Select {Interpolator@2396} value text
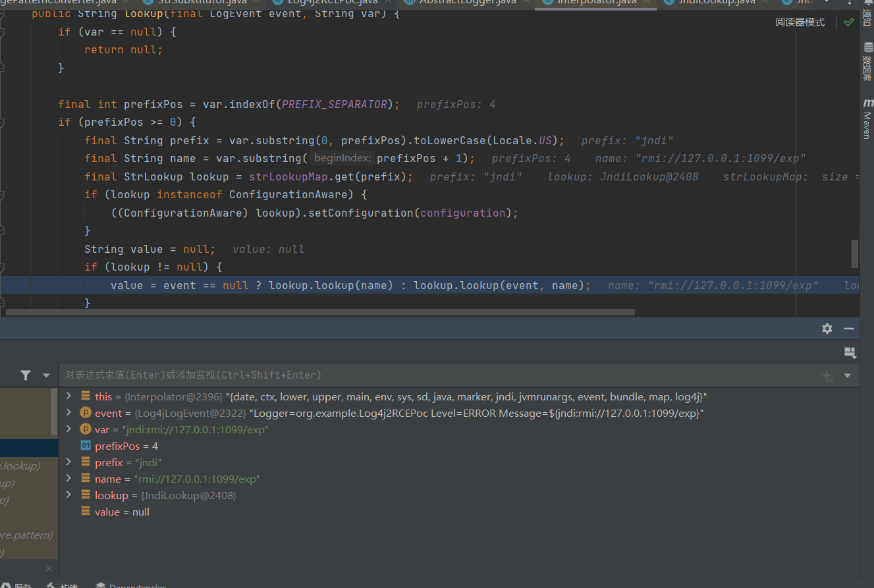874x588 pixels. coord(174,396)
